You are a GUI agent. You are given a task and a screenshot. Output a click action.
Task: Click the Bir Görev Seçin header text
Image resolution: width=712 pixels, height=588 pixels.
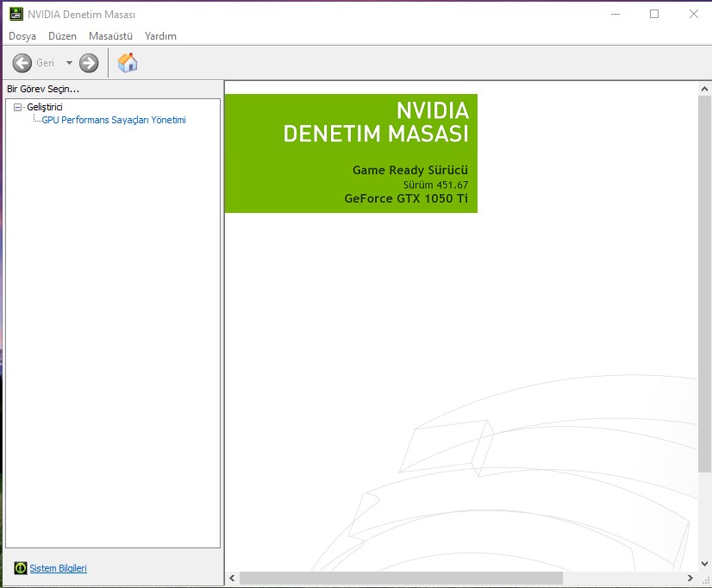43,89
